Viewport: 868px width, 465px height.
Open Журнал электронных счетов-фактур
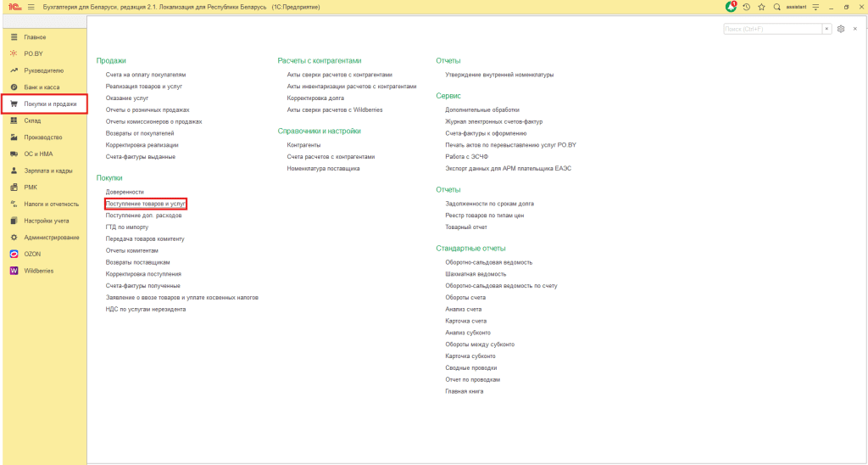tap(494, 121)
